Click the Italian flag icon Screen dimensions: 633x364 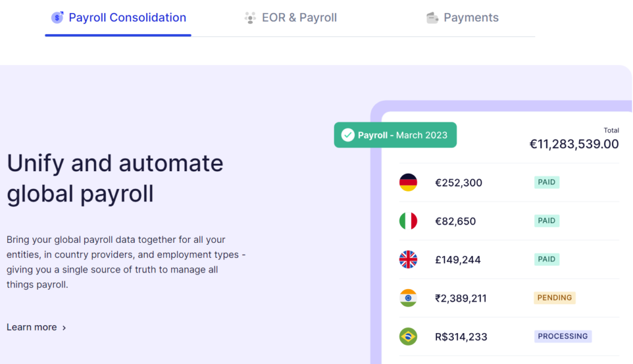(408, 221)
